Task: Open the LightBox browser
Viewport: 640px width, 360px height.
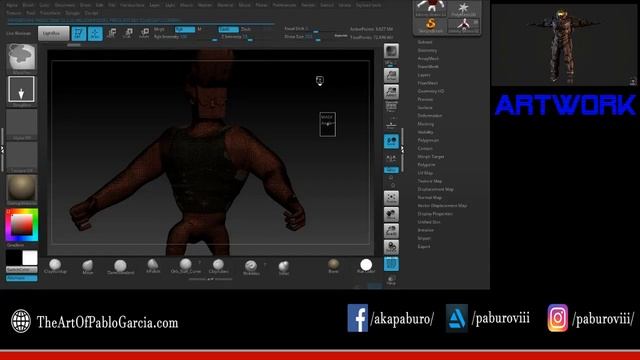Action: click(53, 33)
